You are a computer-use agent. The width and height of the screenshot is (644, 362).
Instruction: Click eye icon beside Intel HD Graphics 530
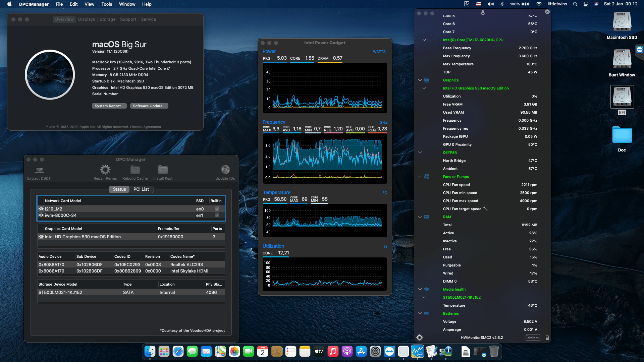(x=41, y=236)
